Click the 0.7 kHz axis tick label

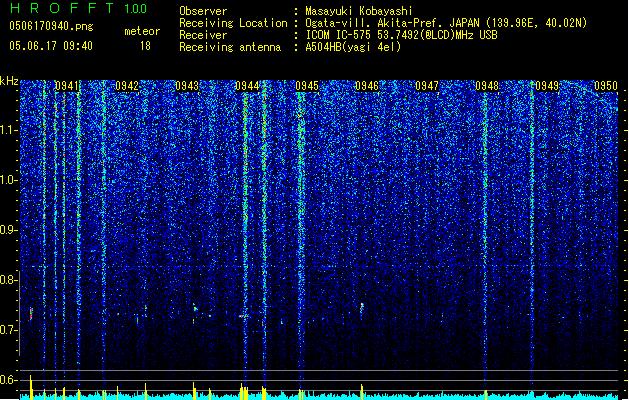click(x=9, y=330)
